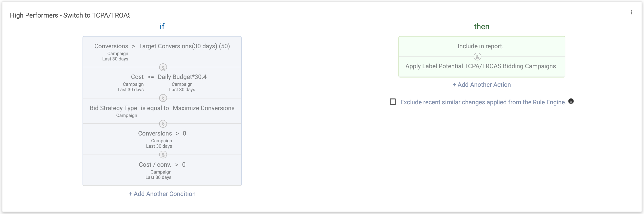Open the Cost / conv. > 0 condition
This screenshot has width=644, height=214.
(162, 165)
